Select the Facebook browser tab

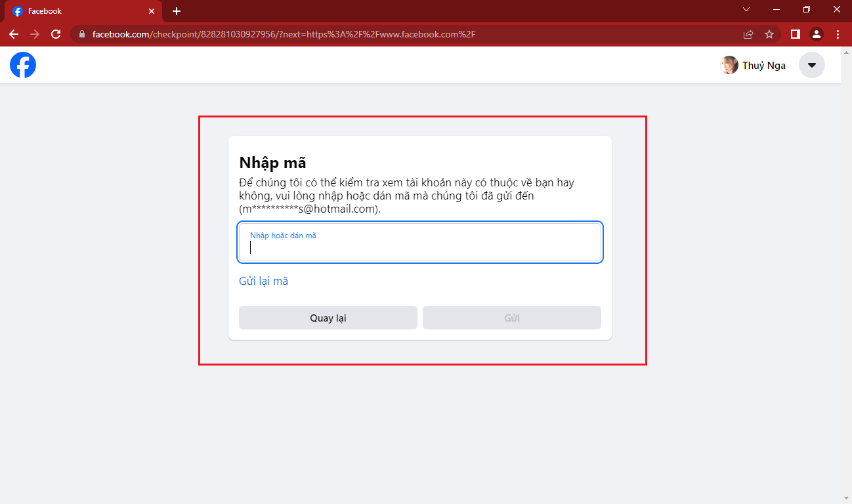tap(79, 11)
